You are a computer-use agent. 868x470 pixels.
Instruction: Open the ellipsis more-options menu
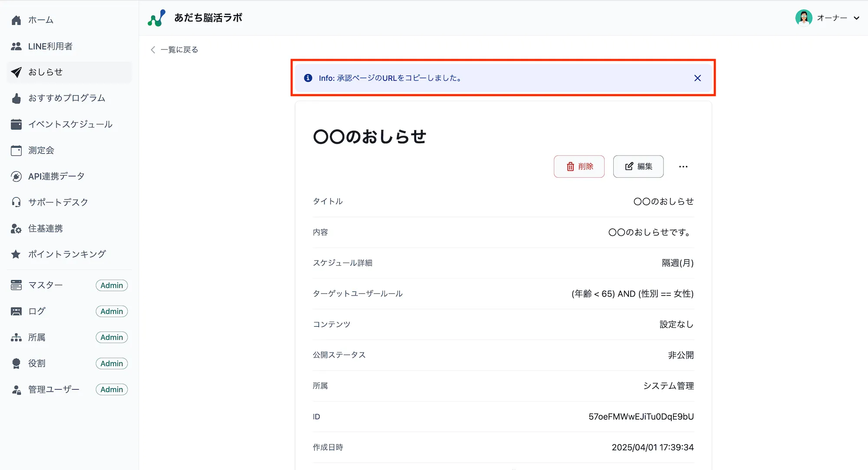click(683, 166)
